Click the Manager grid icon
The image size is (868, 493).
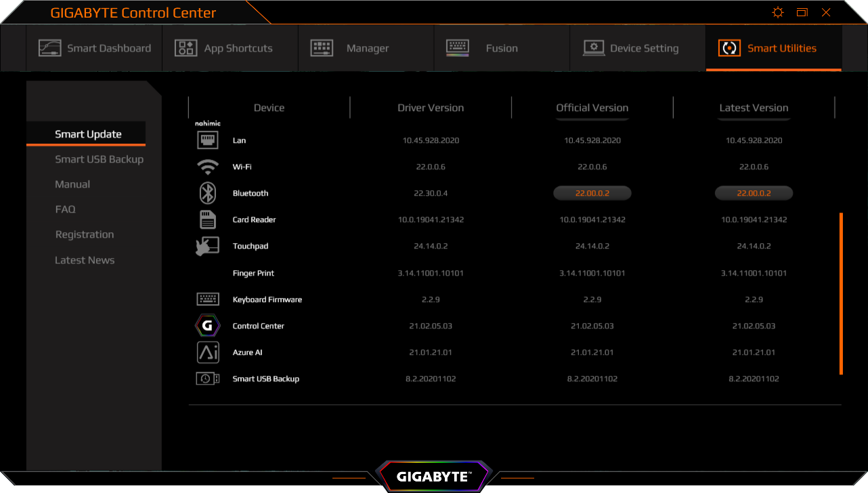click(322, 48)
